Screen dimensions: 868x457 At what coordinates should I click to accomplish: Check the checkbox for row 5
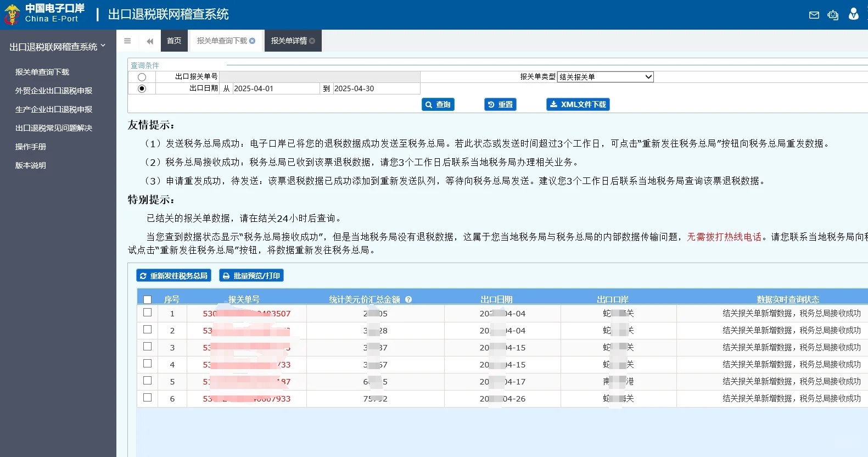tap(147, 381)
